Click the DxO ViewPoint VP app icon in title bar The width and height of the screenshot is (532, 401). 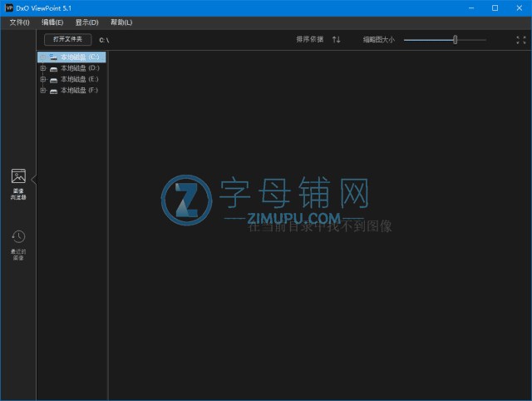(9, 7)
